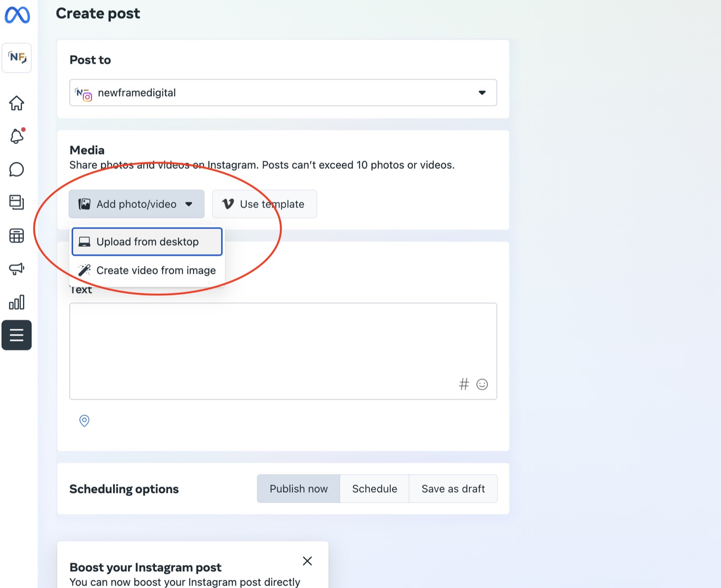This screenshot has width=721, height=588.
Task: Select Create video from image option
Action: tap(147, 270)
